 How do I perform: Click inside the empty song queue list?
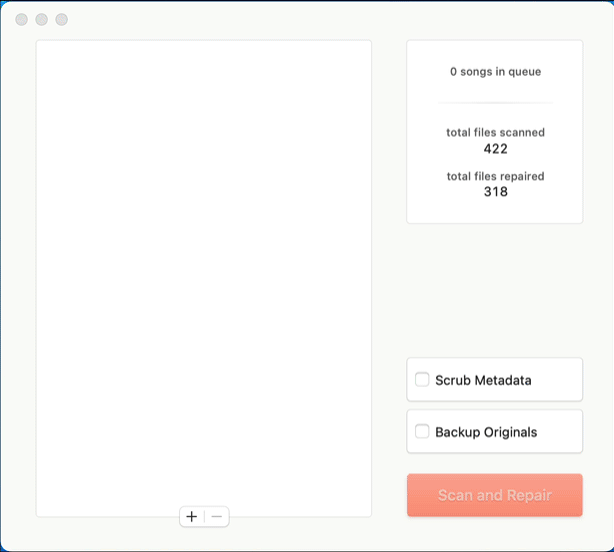[x=203, y=270]
